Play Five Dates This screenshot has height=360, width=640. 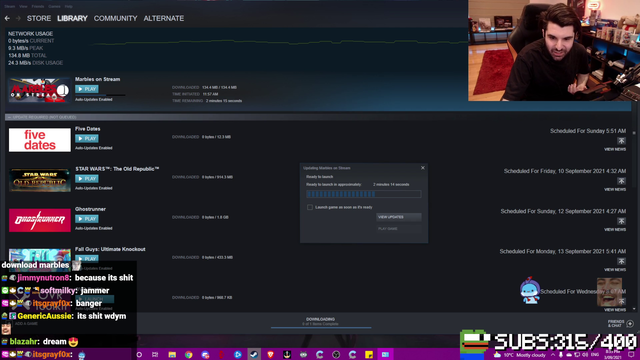(87, 138)
